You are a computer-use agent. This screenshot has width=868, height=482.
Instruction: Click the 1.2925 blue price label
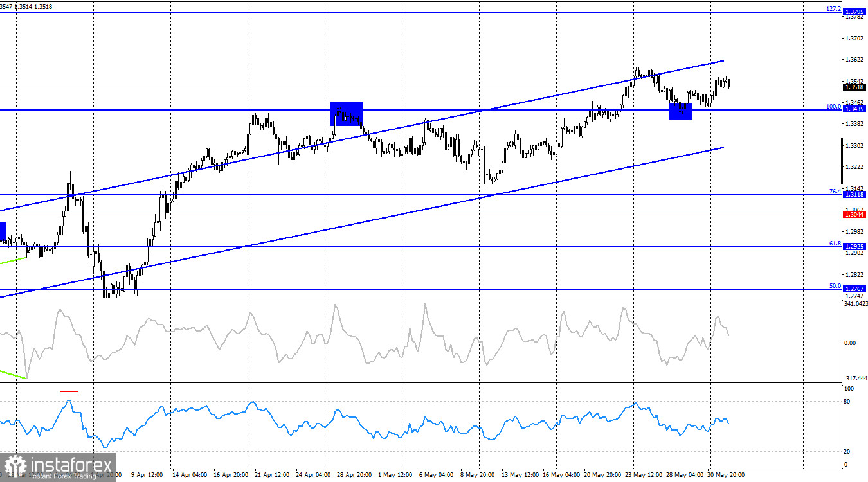coord(854,246)
